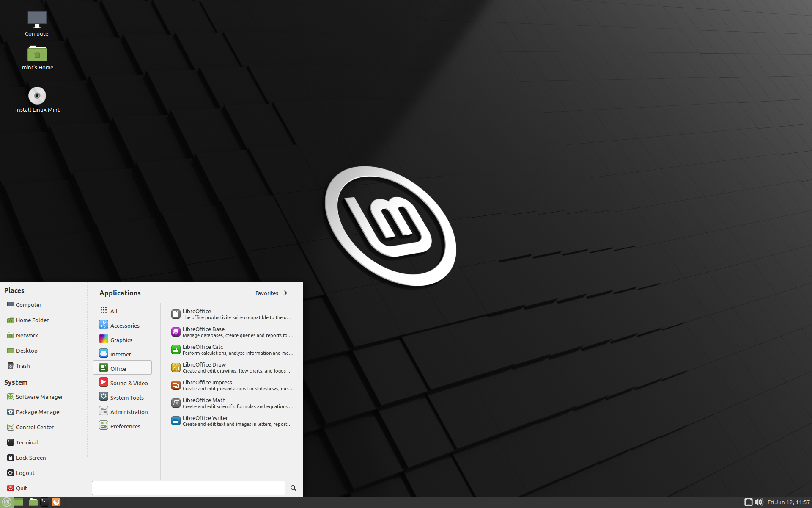Expand the Favorites menu arrow
812x508 pixels.
pyautogui.click(x=285, y=293)
